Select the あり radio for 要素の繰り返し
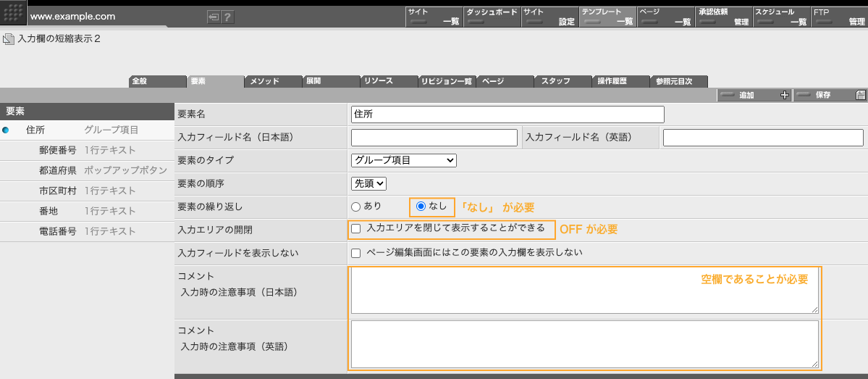This screenshot has height=379, width=868. pos(355,207)
